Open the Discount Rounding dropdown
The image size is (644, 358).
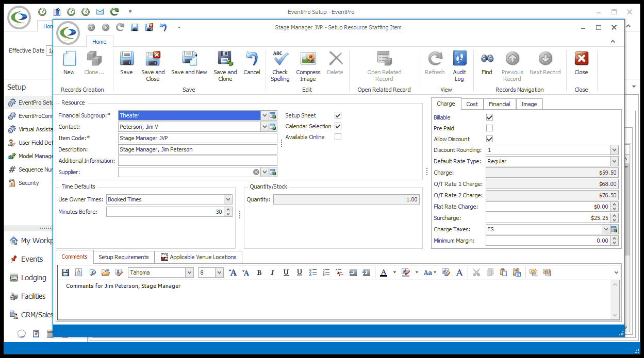click(614, 150)
